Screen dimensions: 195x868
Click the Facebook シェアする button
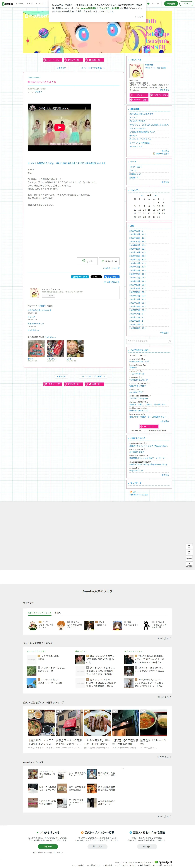point(111,277)
